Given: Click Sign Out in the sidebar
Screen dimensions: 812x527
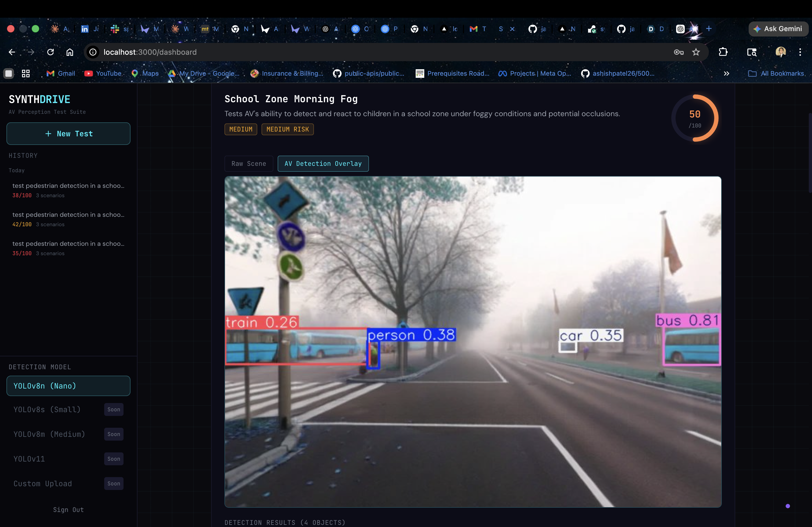Looking at the screenshot, I should click(68, 509).
